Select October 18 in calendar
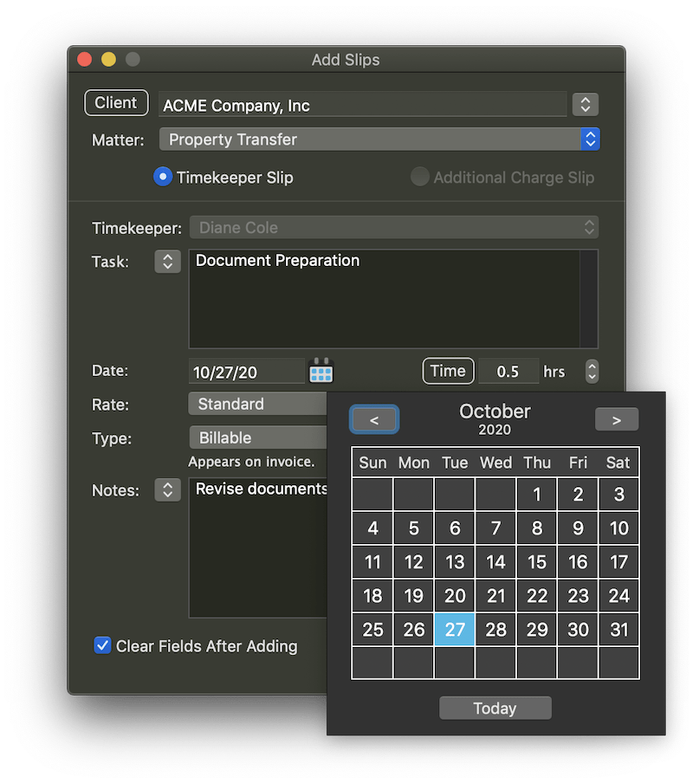 coord(372,595)
